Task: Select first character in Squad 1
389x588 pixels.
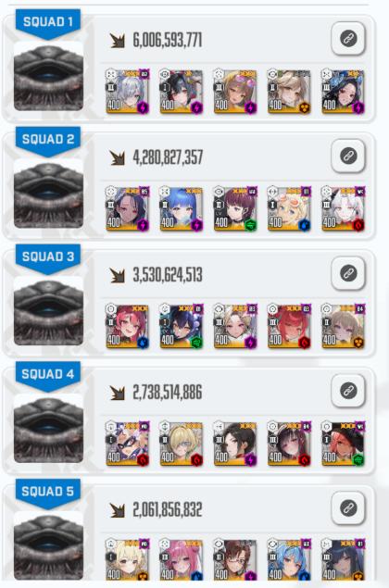Action: [x=128, y=92]
